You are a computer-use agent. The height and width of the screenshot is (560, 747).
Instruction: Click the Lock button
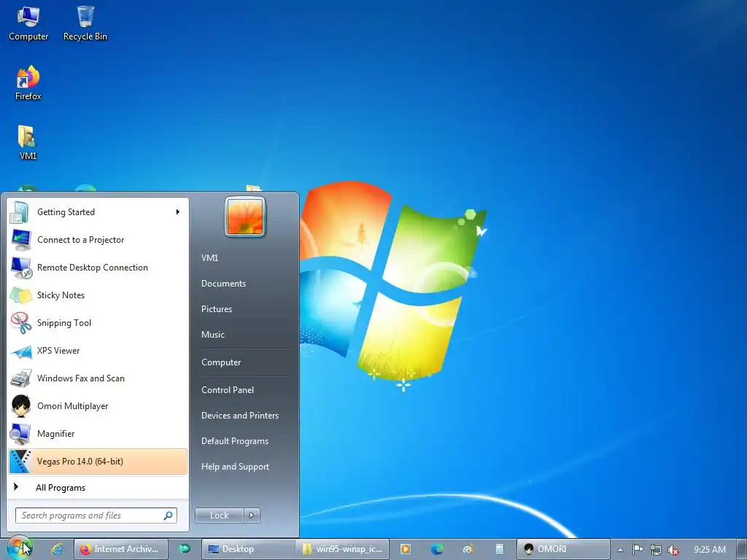pos(219,516)
